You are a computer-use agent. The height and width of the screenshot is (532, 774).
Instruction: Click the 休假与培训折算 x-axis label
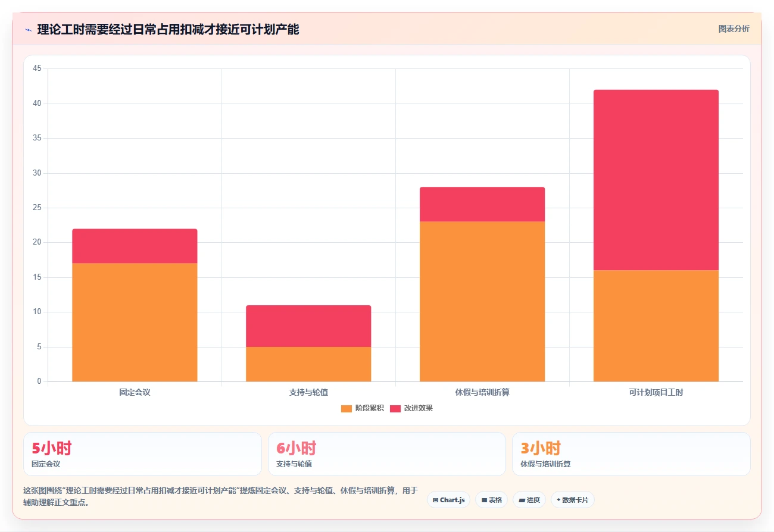(482, 392)
